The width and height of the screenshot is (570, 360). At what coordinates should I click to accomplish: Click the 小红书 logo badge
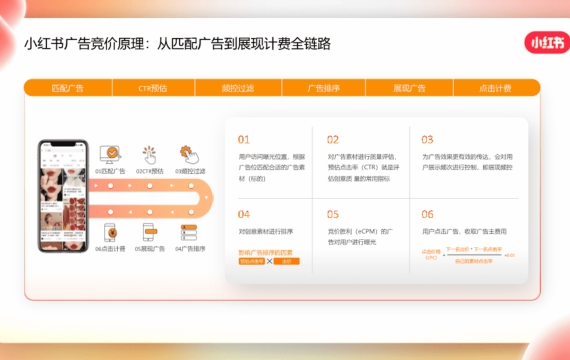point(547,43)
